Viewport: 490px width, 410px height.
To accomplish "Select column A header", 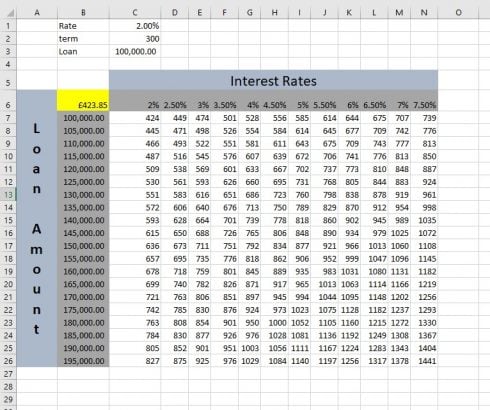I will [x=37, y=13].
